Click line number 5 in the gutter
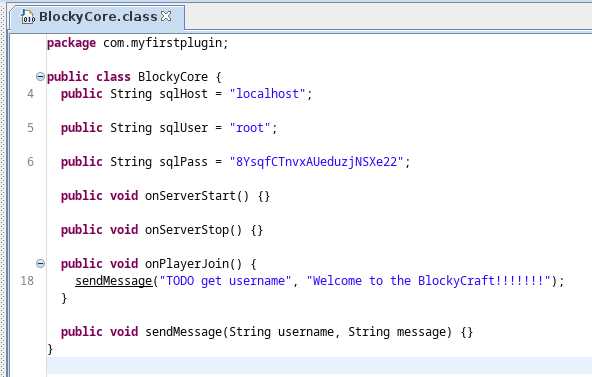The width and height of the screenshot is (592, 377). pyautogui.click(x=30, y=128)
